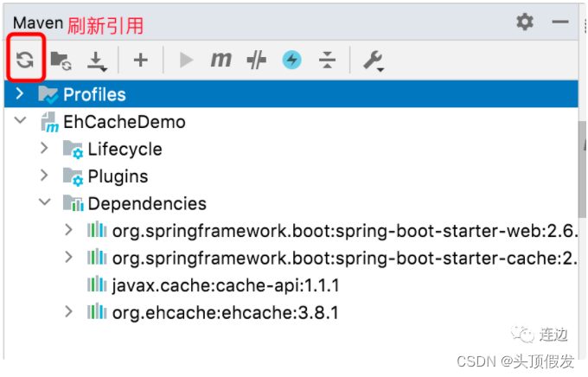Select the Profiles row
The image size is (588, 377).
coord(291,93)
